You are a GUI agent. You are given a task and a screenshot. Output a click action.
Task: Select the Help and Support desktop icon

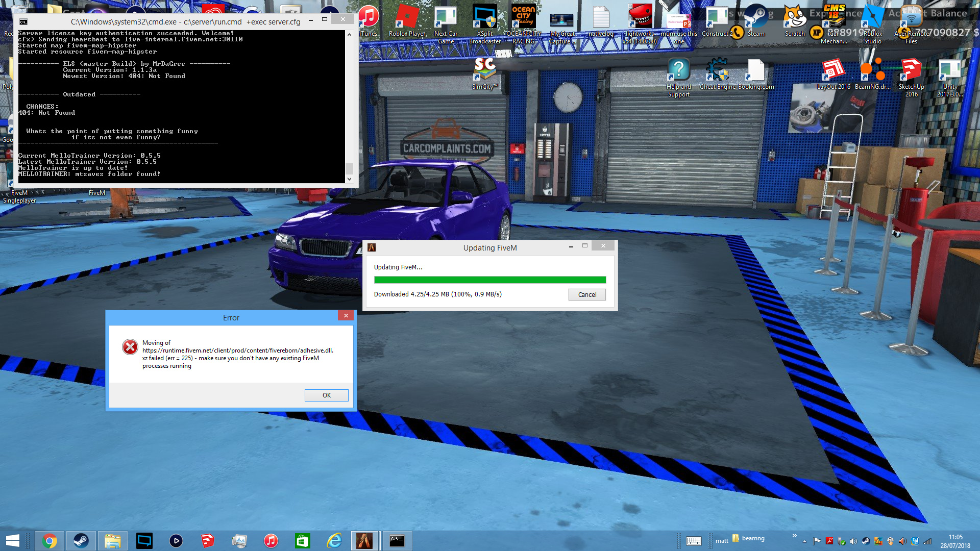678,78
